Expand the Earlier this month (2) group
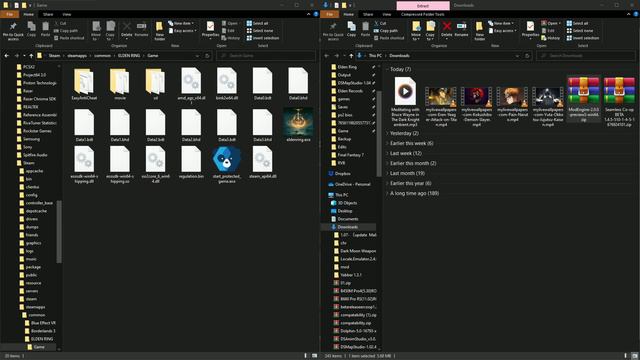This screenshot has width=640, height=360. tap(387, 163)
